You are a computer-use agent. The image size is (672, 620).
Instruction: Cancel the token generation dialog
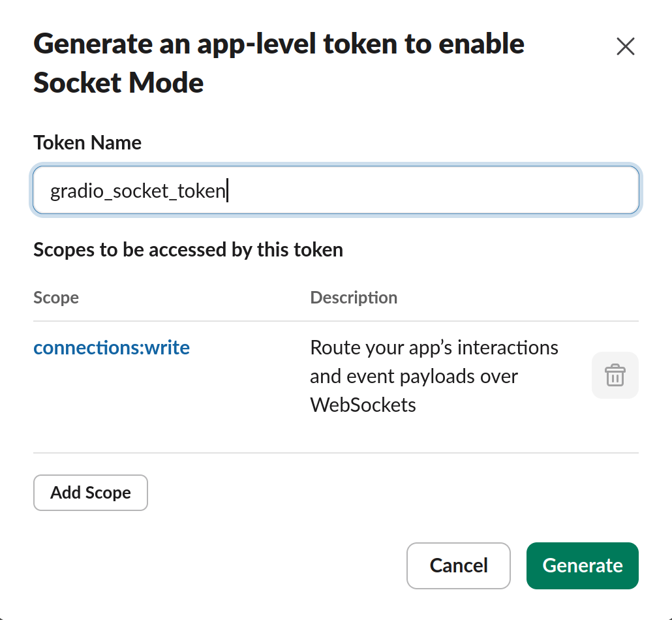459,566
